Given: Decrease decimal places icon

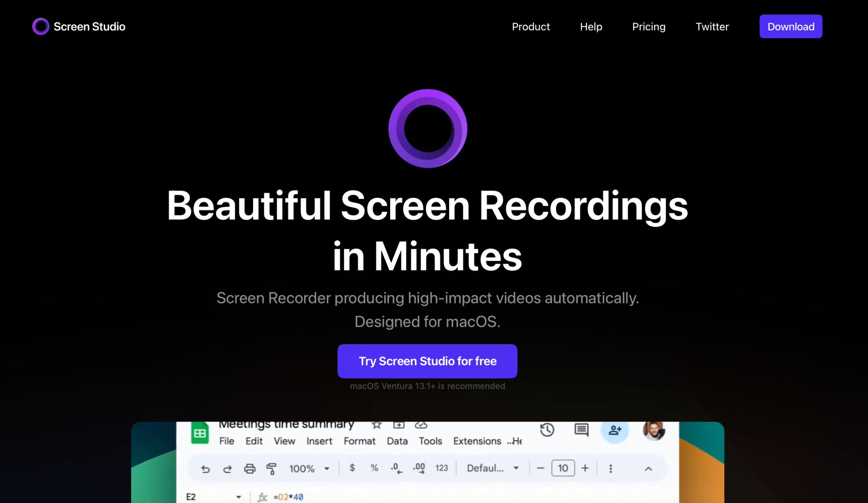Looking at the screenshot, I should point(396,468).
